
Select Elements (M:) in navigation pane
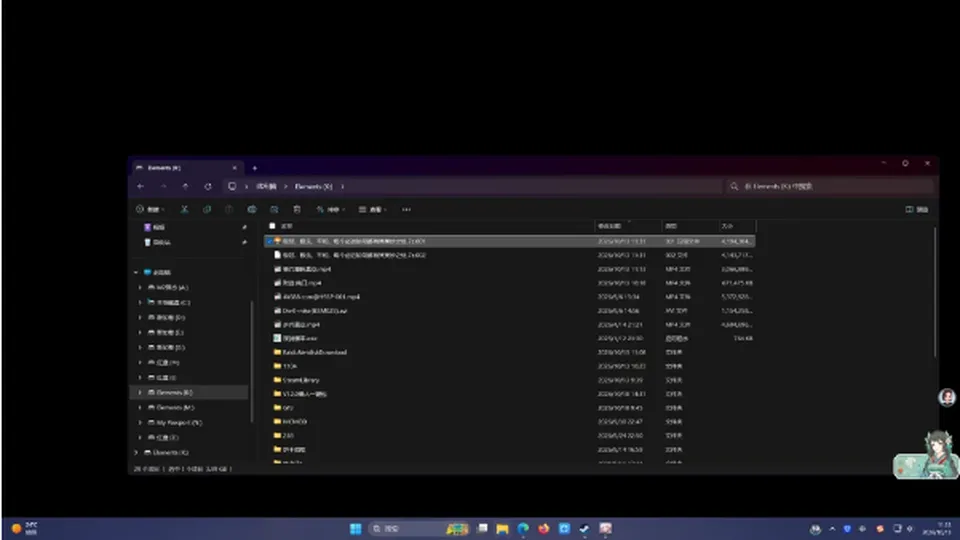point(174,408)
